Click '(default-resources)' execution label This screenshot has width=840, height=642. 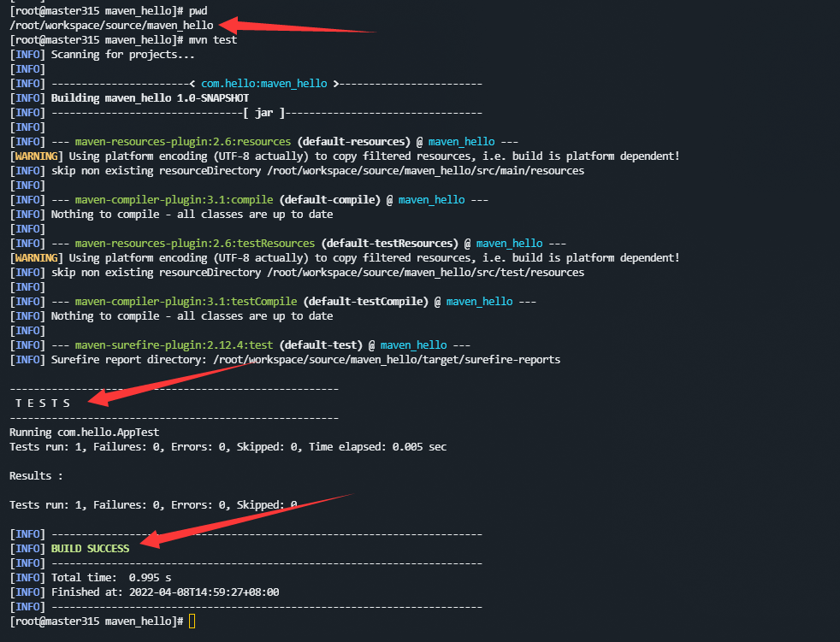[353, 141]
